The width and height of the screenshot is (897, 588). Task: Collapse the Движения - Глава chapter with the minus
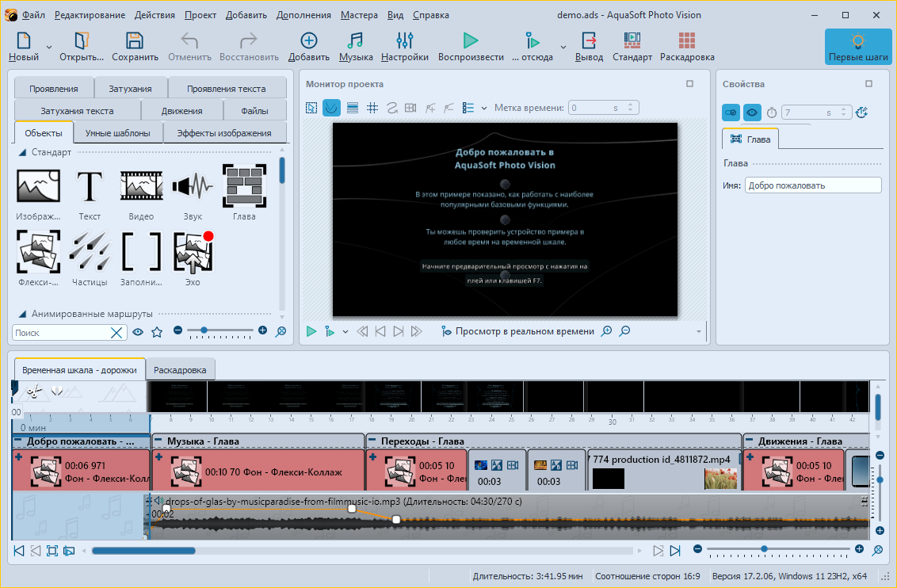coord(750,441)
